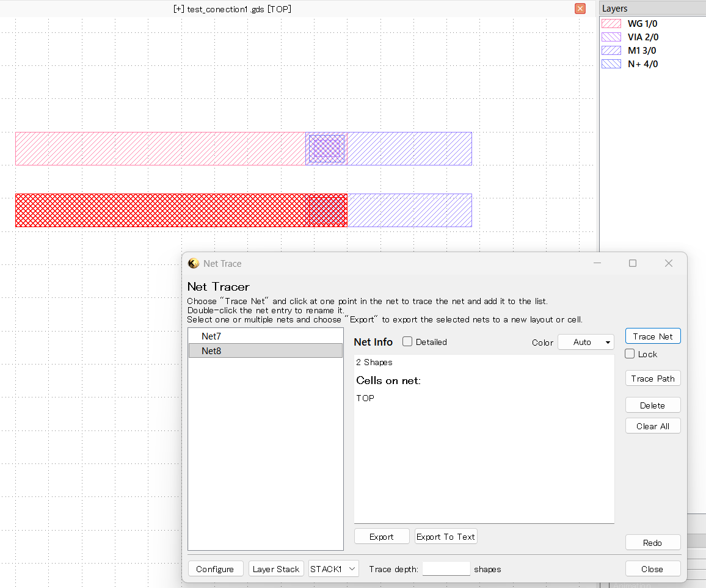Enable the Detailed checkbox
706x588 pixels.
tap(407, 342)
